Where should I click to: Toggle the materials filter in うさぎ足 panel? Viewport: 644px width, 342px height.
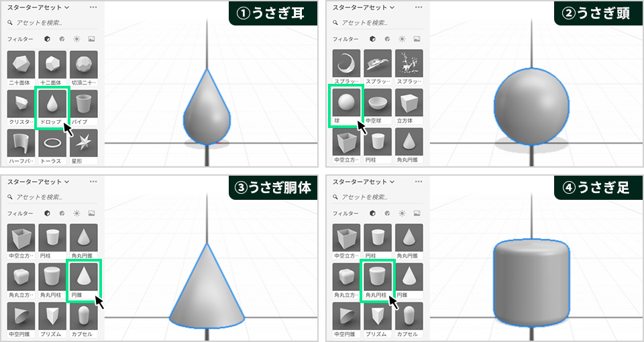click(387, 213)
